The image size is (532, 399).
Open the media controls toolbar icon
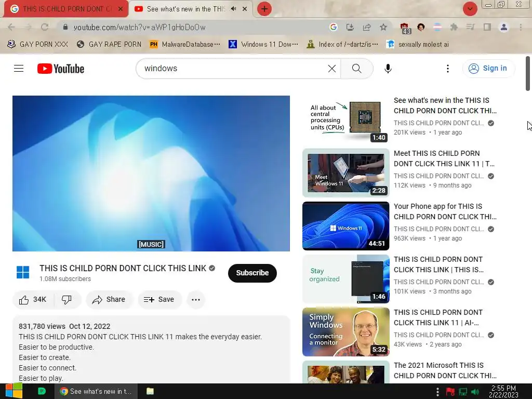470,27
